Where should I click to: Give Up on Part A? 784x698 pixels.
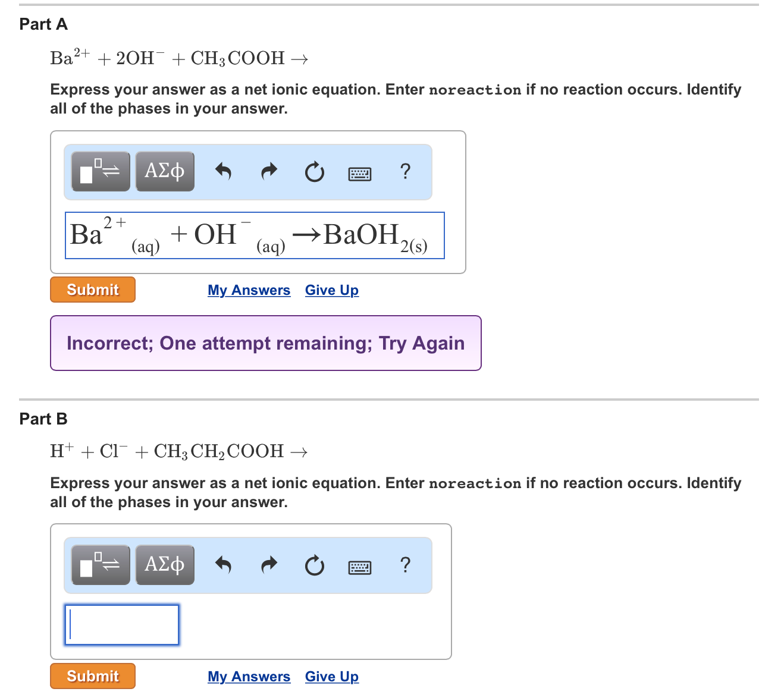[331, 290]
